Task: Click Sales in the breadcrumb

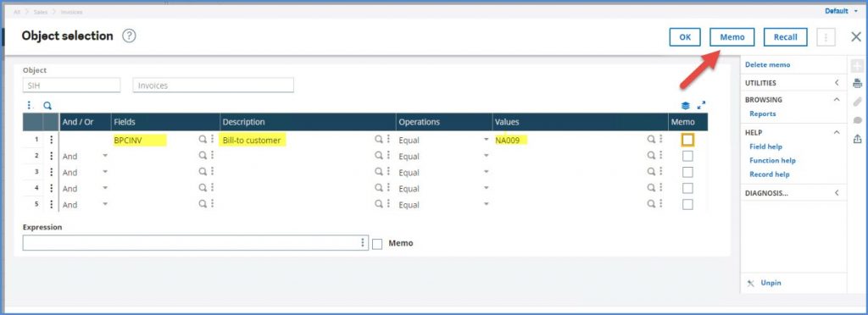Action: tap(41, 12)
